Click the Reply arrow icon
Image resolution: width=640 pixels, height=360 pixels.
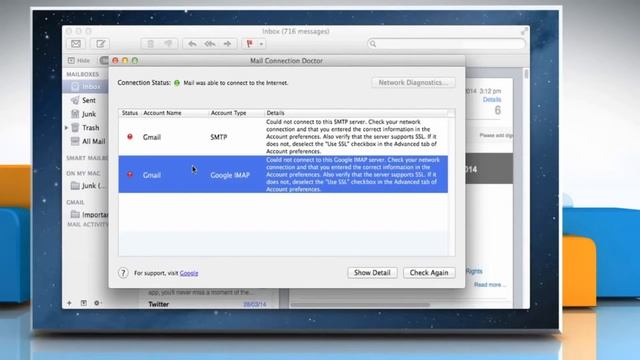pyautogui.click(x=192, y=44)
